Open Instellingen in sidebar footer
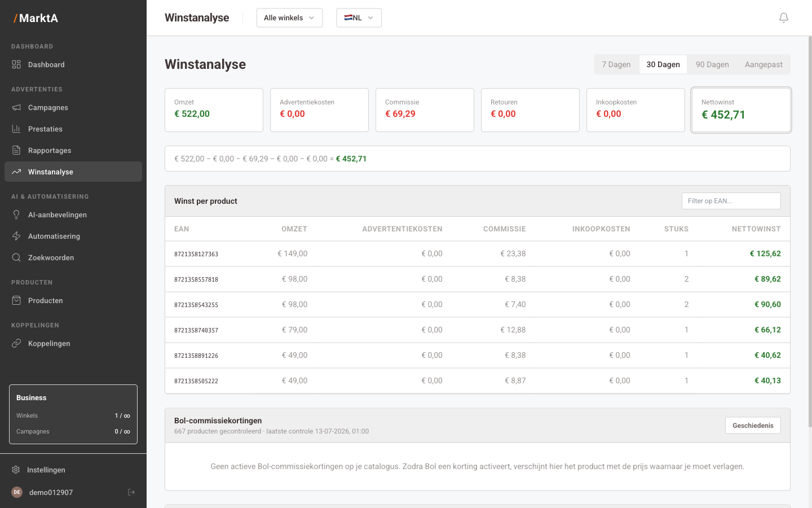Image resolution: width=812 pixels, height=508 pixels. [73, 470]
